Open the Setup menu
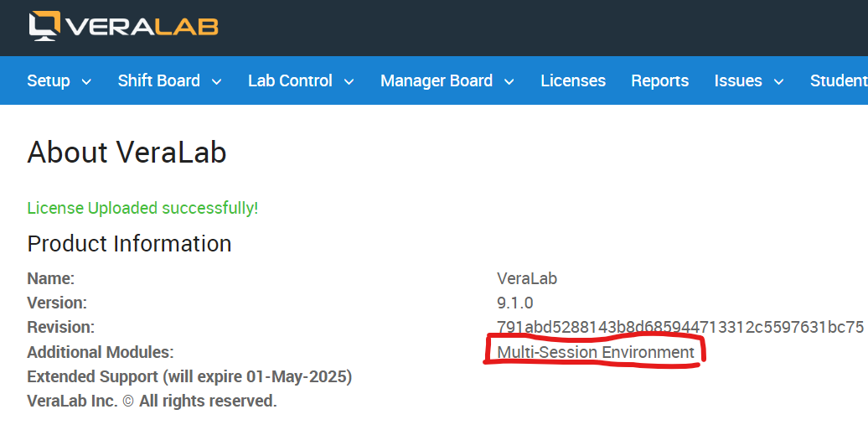Viewport: 868px width, 430px height. pos(49,81)
